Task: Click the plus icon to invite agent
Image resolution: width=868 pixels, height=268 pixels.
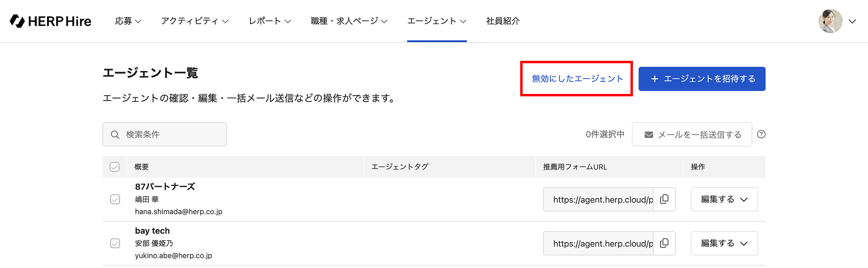Action: (x=655, y=79)
